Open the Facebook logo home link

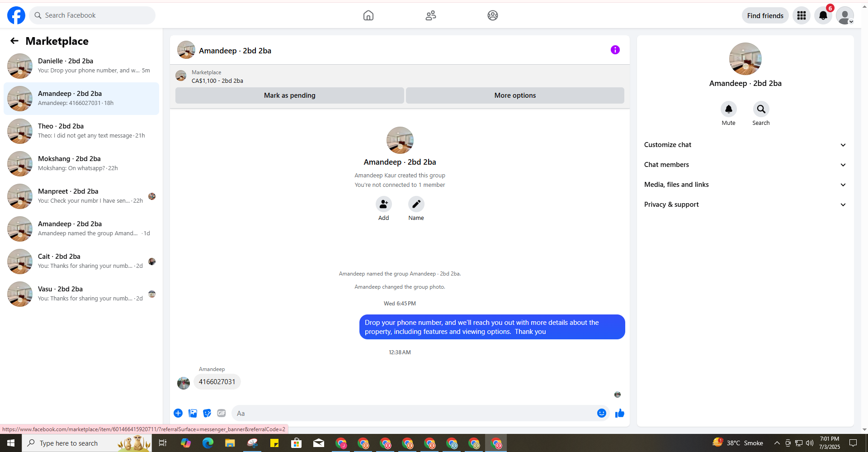[x=16, y=15]
